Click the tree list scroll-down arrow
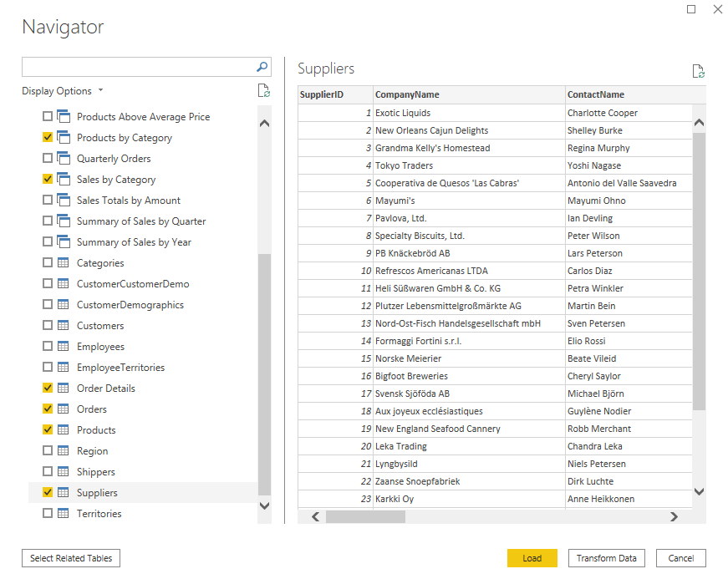The width and height of the screenshot is (728, 579). click(265, 505)
